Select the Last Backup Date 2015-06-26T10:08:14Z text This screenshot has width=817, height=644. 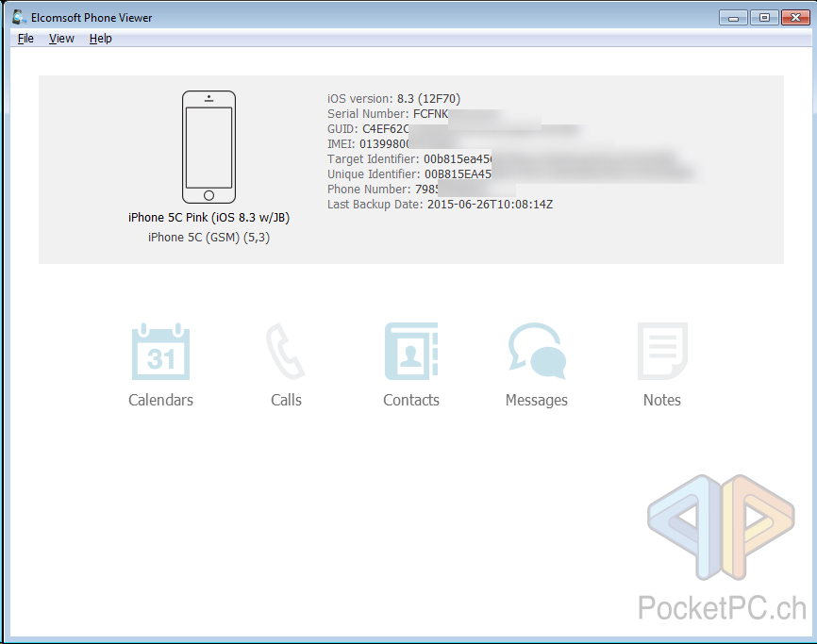[441, 204]
